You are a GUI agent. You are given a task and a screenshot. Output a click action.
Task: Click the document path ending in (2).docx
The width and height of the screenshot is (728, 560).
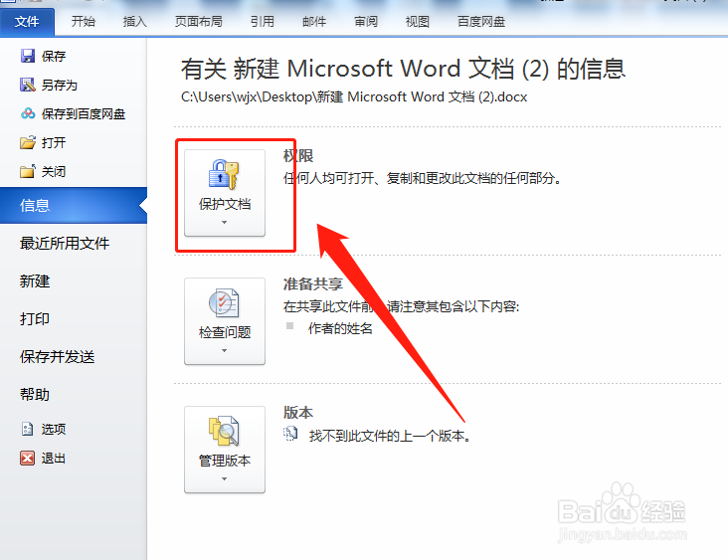[x=354, y=96]
